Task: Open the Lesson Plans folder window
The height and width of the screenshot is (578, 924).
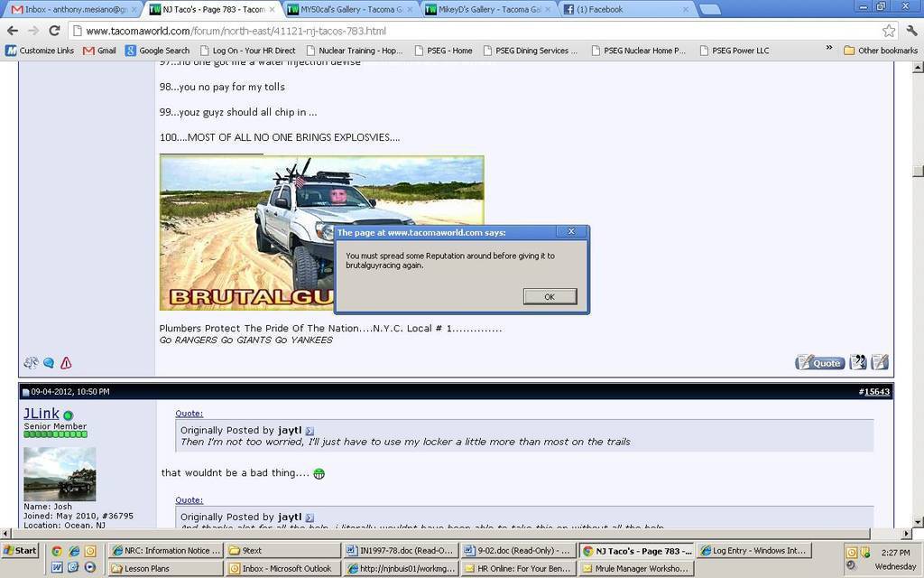Action: (166, 569)
